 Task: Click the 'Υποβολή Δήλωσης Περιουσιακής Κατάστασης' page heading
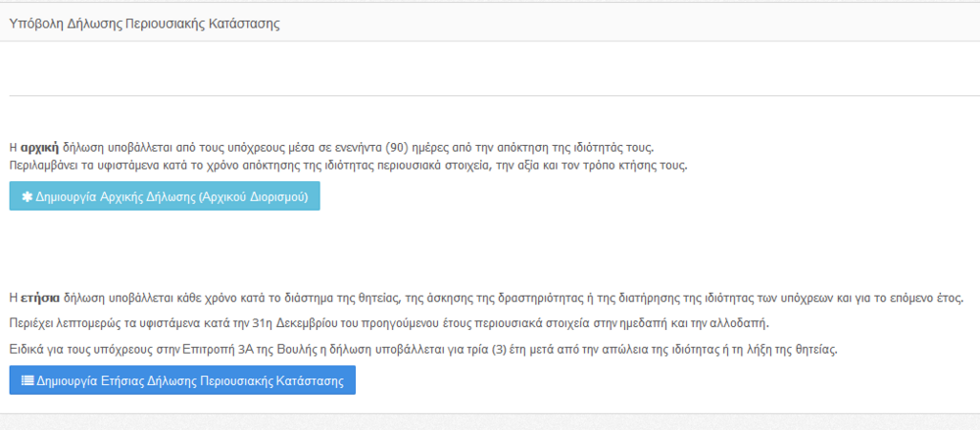pos(145,24)
